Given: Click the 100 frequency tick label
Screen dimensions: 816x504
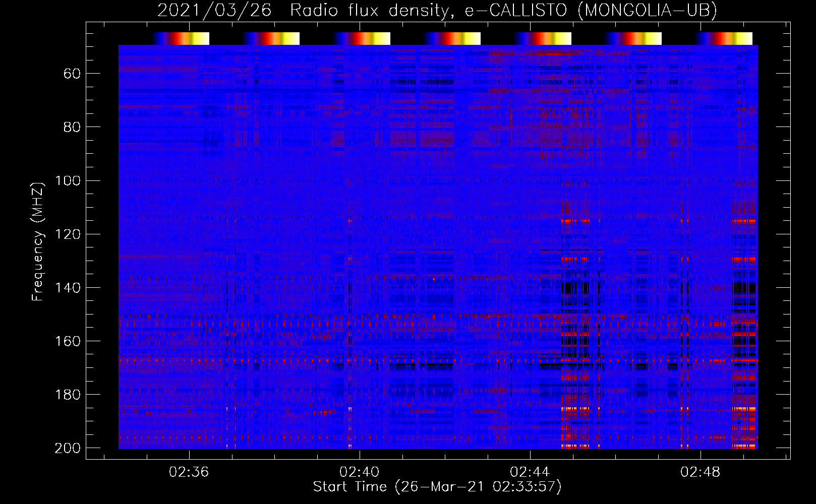Looking at the screenshot, I should click(x=68, y=181).
